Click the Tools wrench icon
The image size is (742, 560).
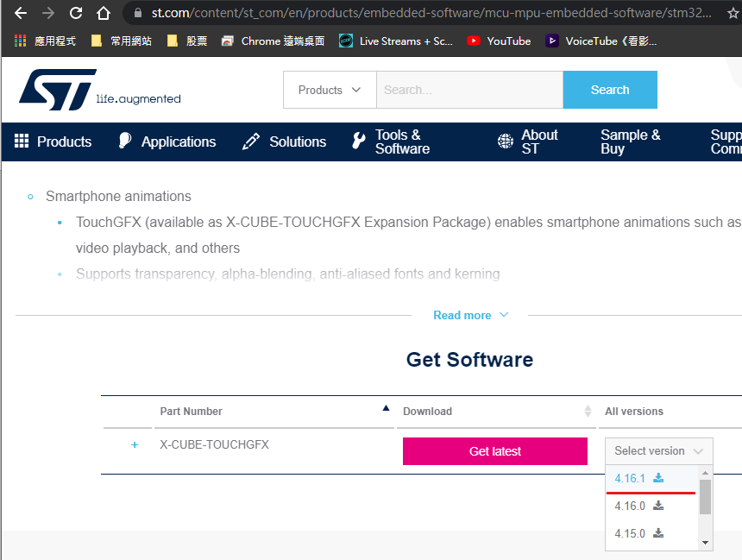[359, 141]
